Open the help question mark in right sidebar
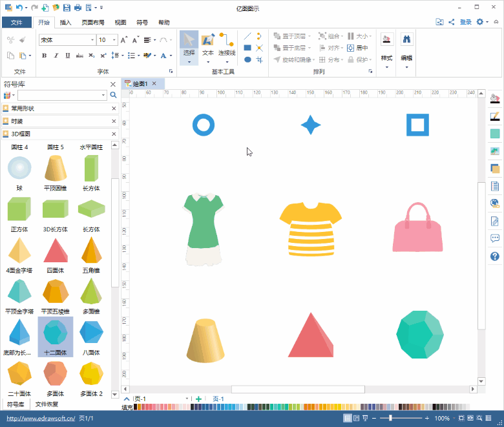Viewport: 504px width, 427px height. pos(495,256)
